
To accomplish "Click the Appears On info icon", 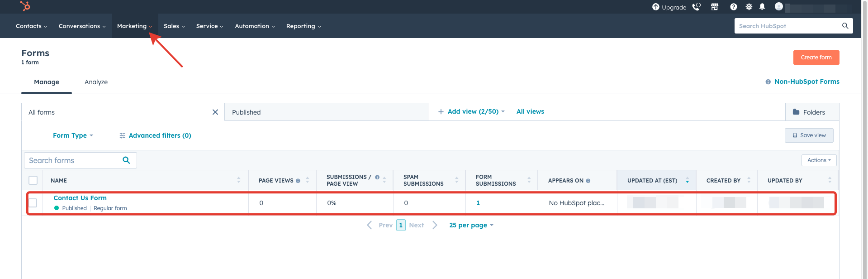I will [x=588, y=181].
